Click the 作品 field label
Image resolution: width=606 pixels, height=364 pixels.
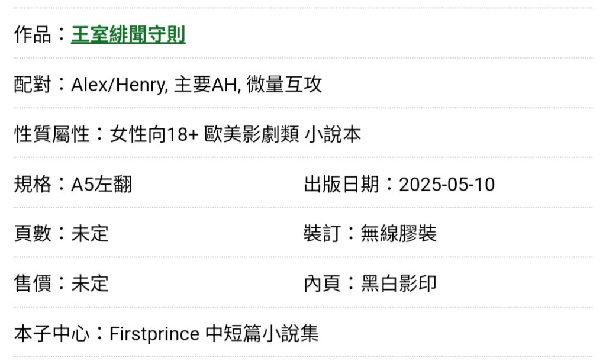[x=33, y=34]
